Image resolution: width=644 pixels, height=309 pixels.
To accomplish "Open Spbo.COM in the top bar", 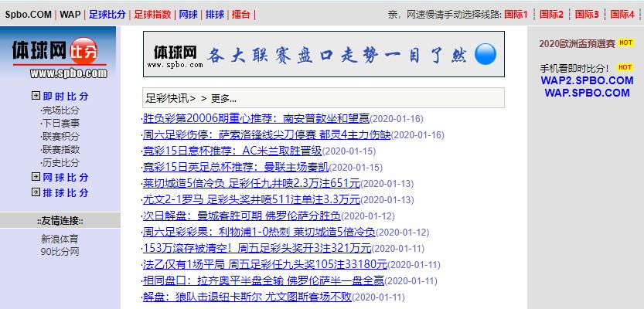I will pos(29,15).
